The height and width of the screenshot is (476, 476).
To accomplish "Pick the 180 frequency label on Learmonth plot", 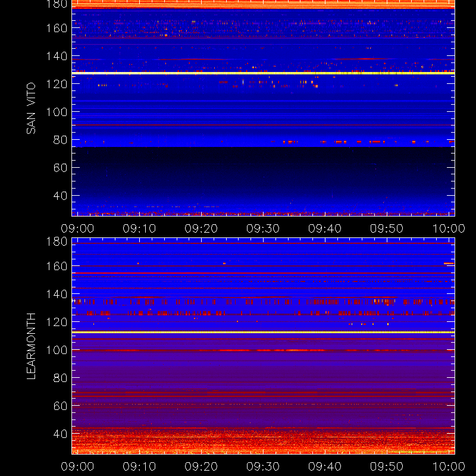I will 57,242.
